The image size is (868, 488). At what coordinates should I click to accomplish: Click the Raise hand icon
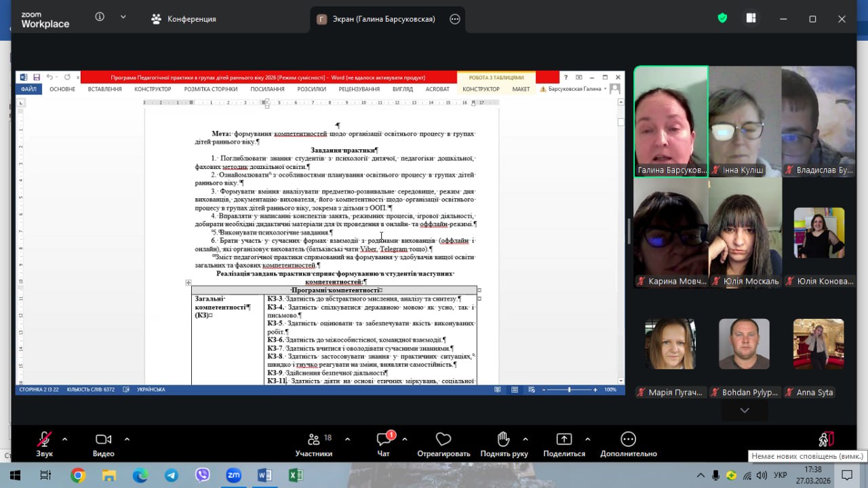[x=503, y=440]
